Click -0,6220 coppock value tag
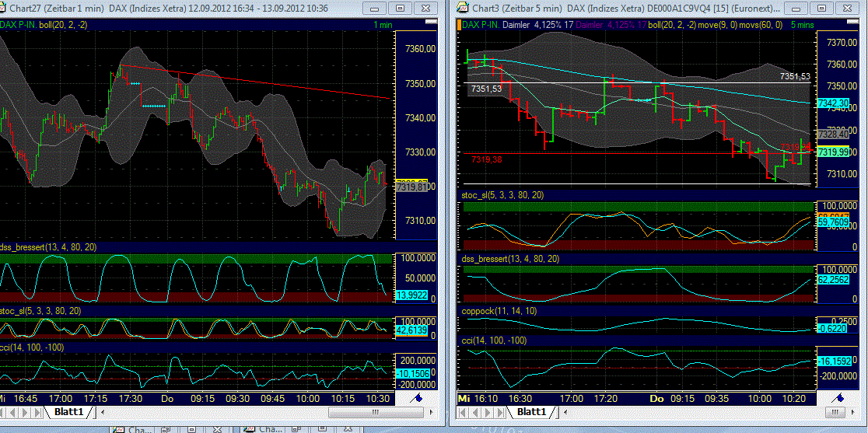868x433 pixels. tap(834, 329)
